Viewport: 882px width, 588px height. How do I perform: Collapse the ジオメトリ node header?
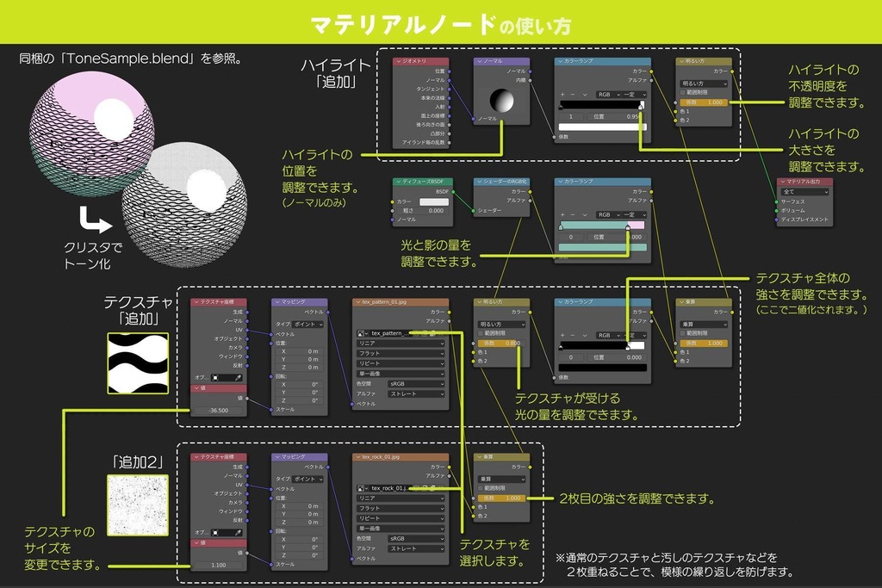click(398, 61)
